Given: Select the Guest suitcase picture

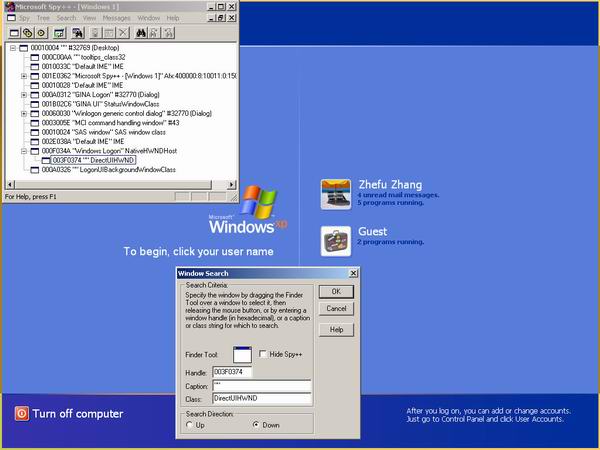Looking at the screenshot, I should (x=336, y=241).
